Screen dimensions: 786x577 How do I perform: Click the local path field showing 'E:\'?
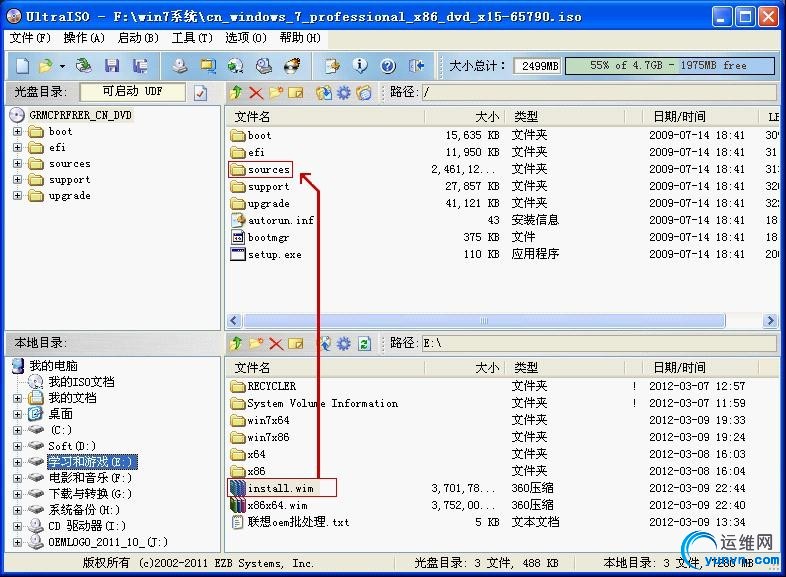[x=599, y=343]
